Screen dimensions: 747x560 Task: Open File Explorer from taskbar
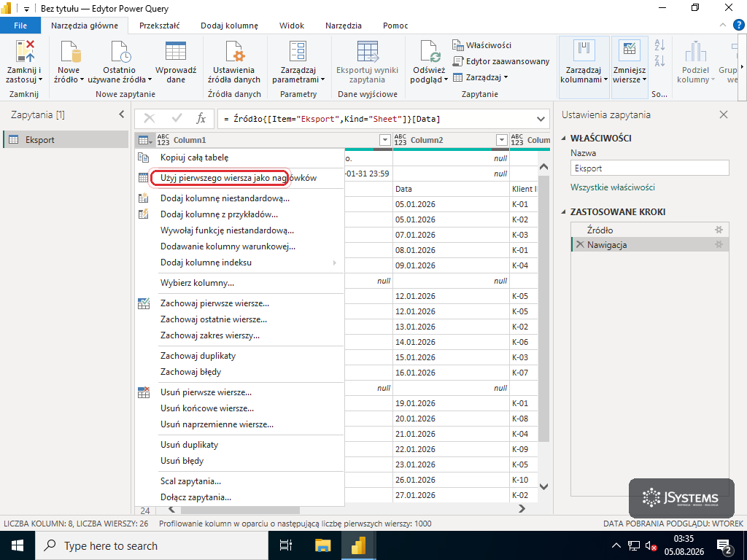(323, 545)
